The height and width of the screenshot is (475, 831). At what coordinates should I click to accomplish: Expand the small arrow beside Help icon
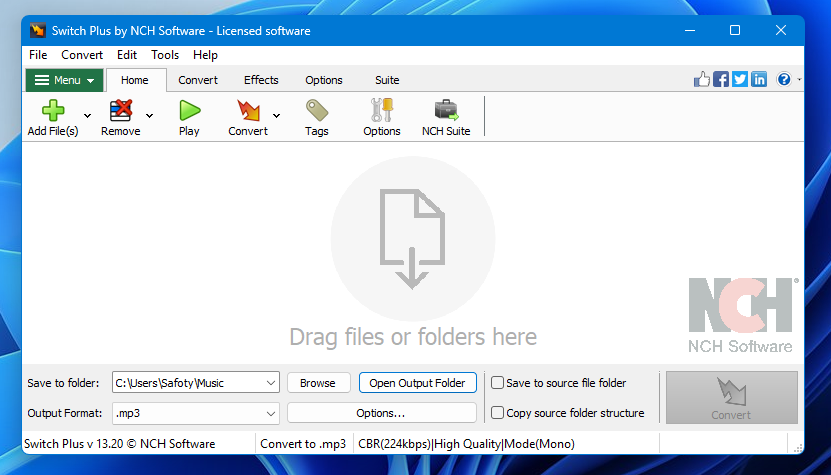[x=799, y=80]
